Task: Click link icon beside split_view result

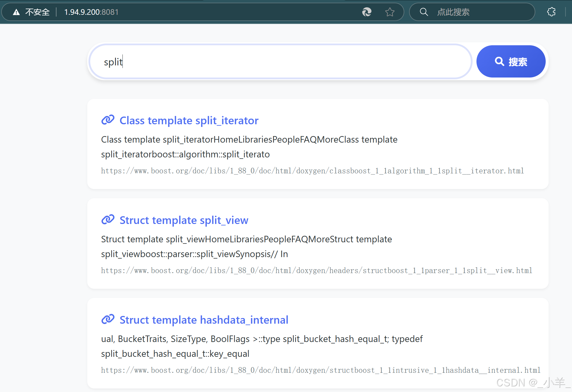Action: coord(108,220)
